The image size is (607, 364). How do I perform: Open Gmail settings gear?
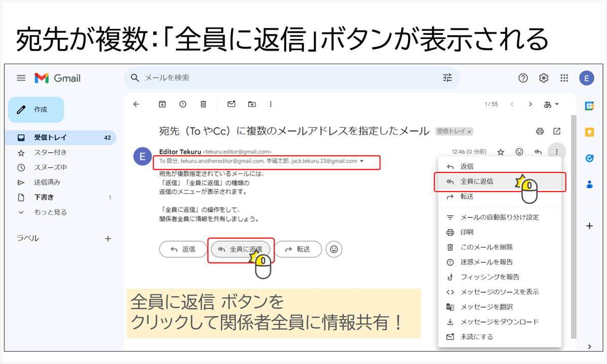(x=543, y=78)
